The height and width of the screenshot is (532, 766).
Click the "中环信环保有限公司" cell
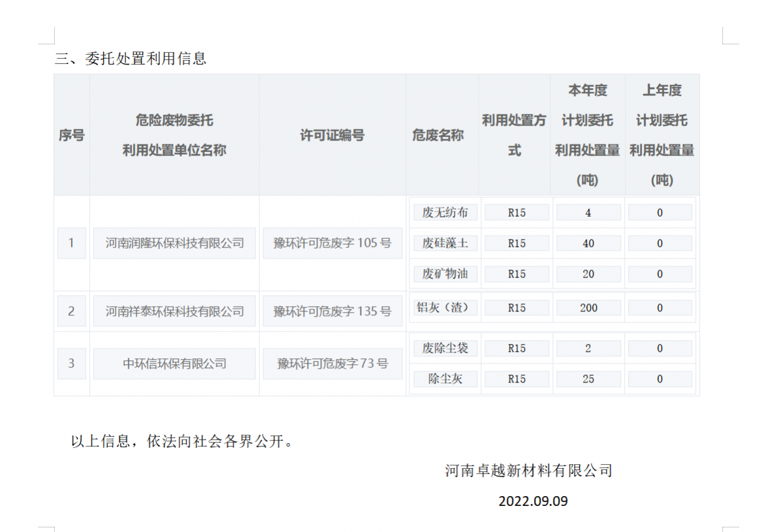174,364
